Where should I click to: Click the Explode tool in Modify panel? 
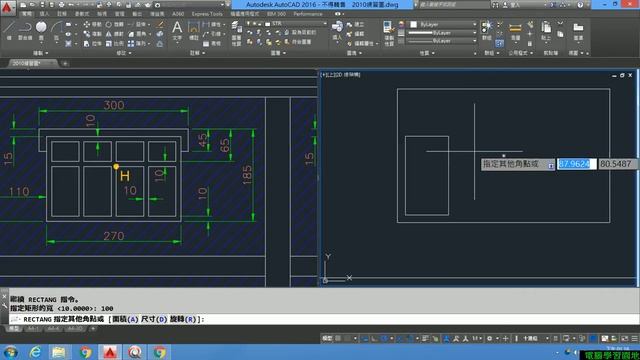160,34
